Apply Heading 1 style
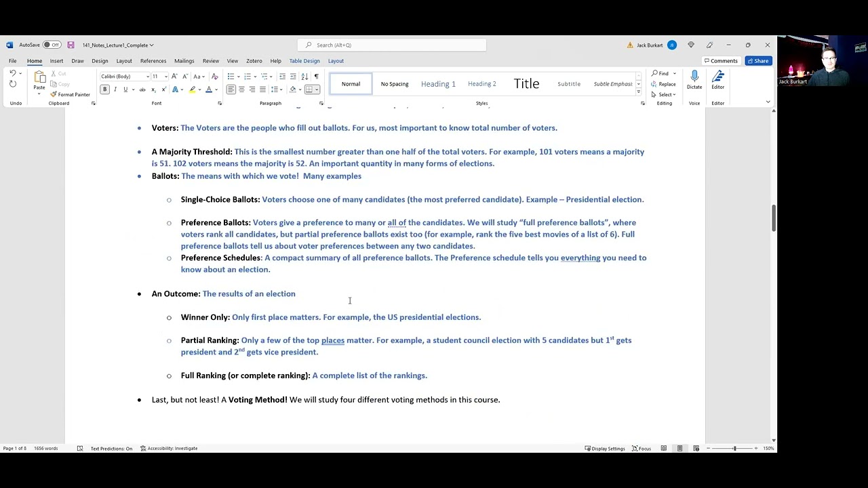 pos(438,84)
